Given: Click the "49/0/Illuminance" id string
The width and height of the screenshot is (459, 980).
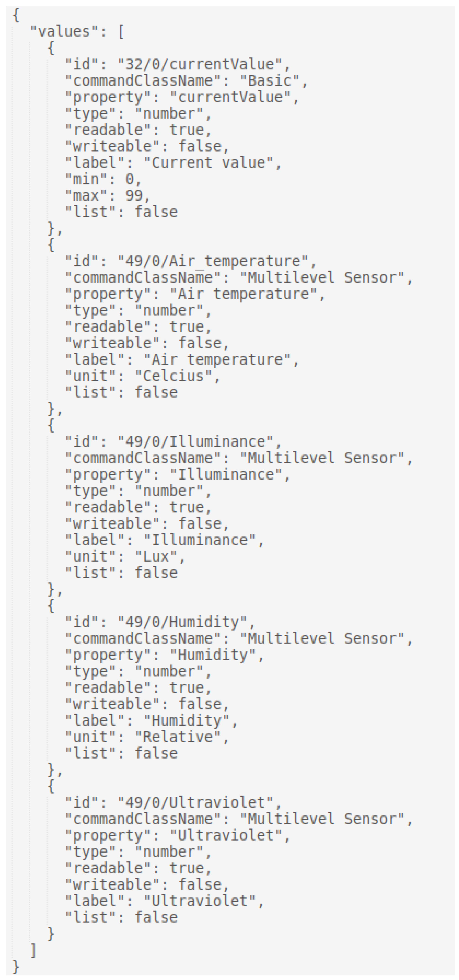Looking at the screenshot, I should [195, 442].
